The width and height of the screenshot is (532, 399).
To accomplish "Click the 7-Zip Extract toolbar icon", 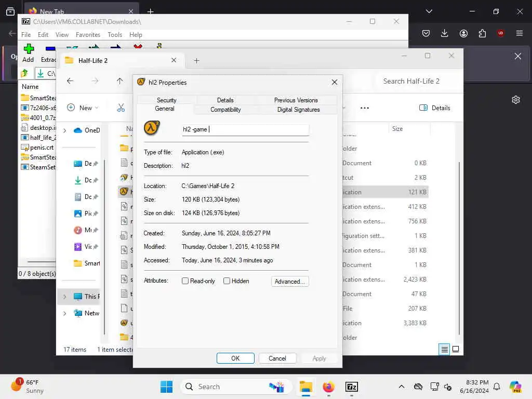I will (50, 49).
